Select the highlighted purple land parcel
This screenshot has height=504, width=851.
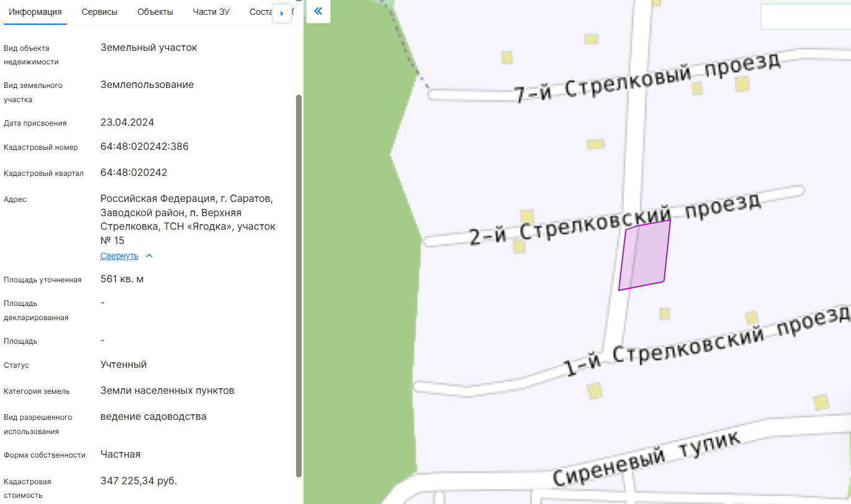click(x=645, y=255)
